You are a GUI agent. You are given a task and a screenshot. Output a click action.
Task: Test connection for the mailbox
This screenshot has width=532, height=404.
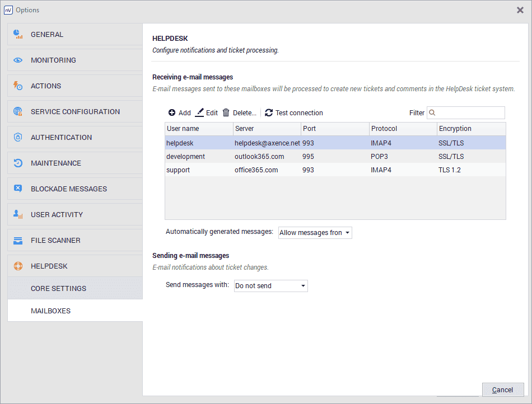294,113
